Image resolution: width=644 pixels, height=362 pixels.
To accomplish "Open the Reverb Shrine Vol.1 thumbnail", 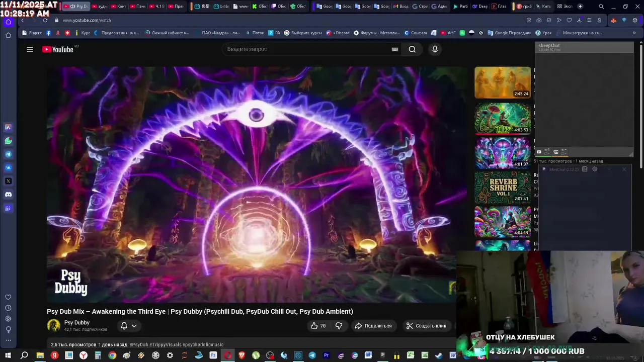I will pyautogui.click(x=503, y=188).
